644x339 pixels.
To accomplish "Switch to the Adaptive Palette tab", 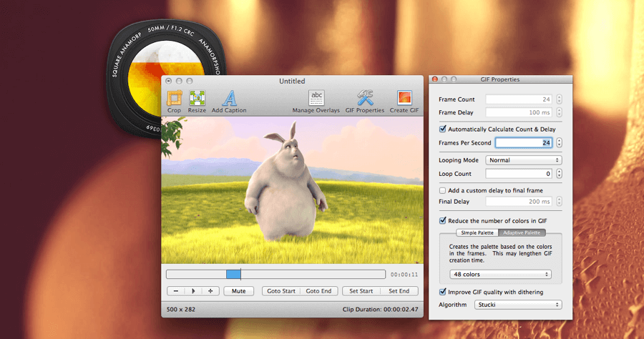I will [522, 232].
